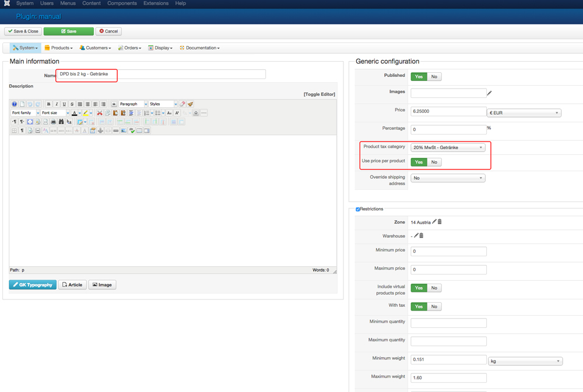Apply italic formatting in editor
This screenshot has height=392, width=583.
pos(57,104)
